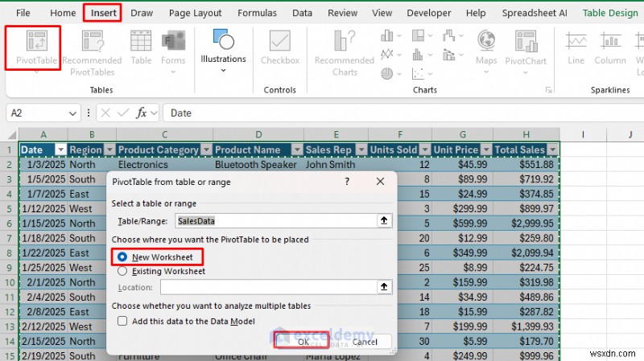The width and height of the screenshot is (644, 361).
Task: Click the Table/Range input field
Action: pos(276,221)
